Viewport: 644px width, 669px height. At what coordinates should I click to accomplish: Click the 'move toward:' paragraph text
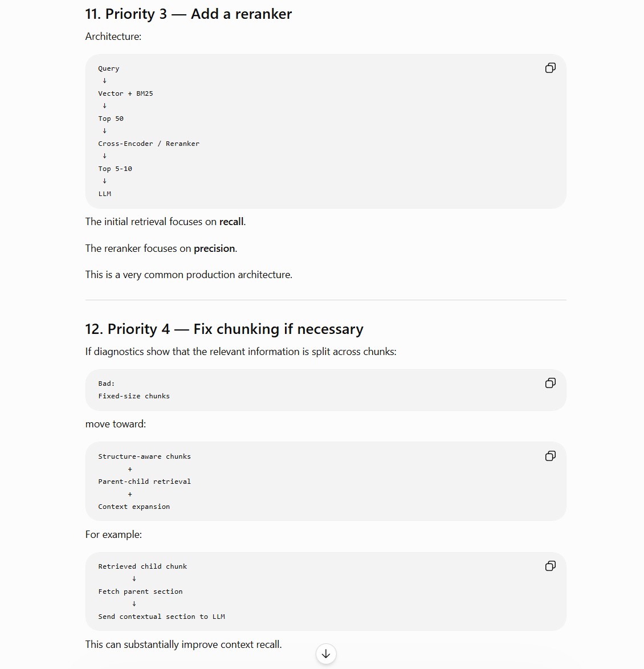[116, 424]
